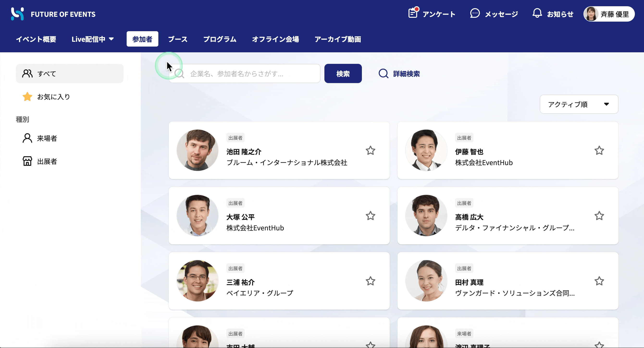Open 田村 真理 profile photo

(426, 281)
